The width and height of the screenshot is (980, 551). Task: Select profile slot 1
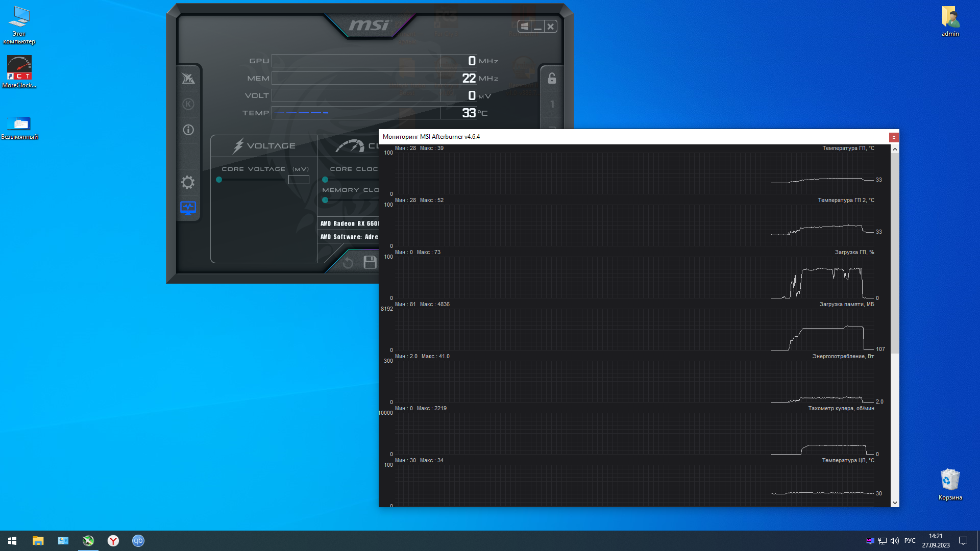tap(552, 104)
